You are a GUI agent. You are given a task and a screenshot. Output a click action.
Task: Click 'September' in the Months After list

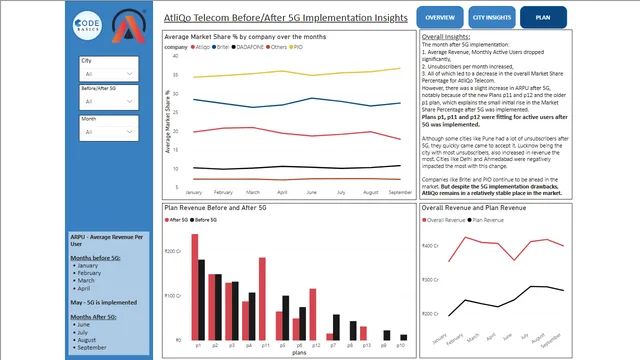tap(92, 347)
